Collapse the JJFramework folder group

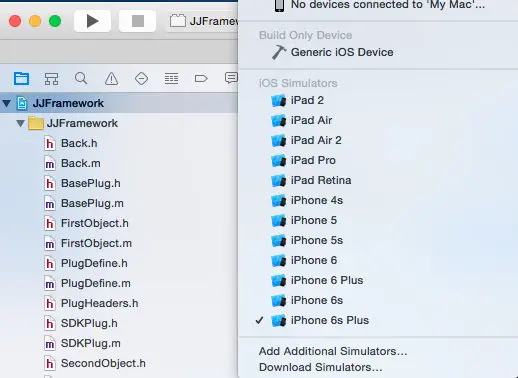pos(20,124)
